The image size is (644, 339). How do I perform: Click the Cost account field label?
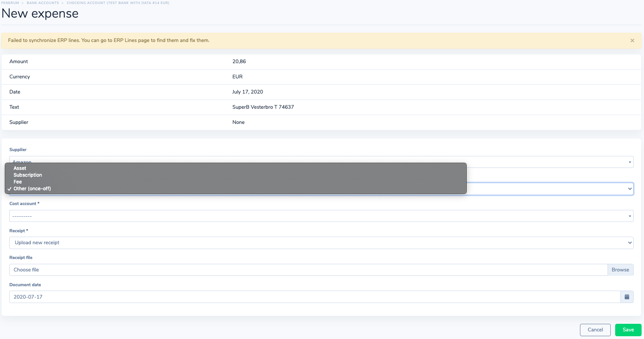click(23, 203)
